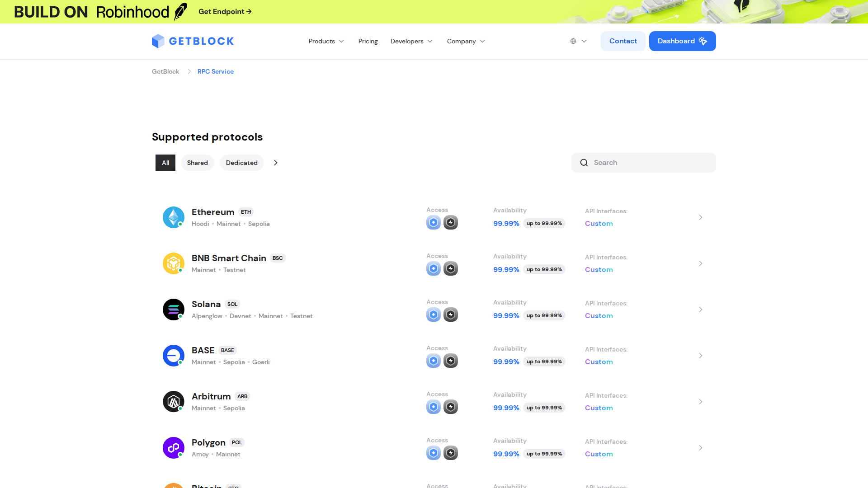The image size is (868, 488).
Task: Click Solana's dark dedicated access icon
Action: coord(451,314)
